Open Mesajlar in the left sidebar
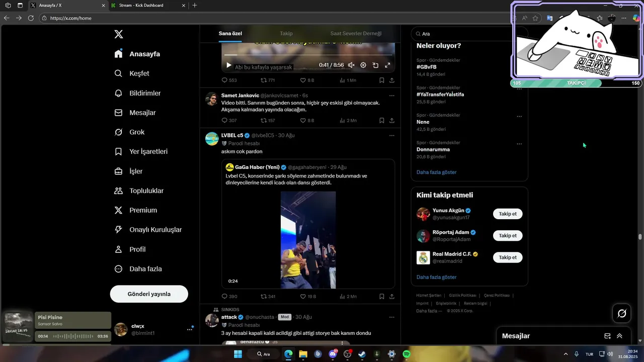The height and width of the screenshot is (362, 644). point(135,113)
